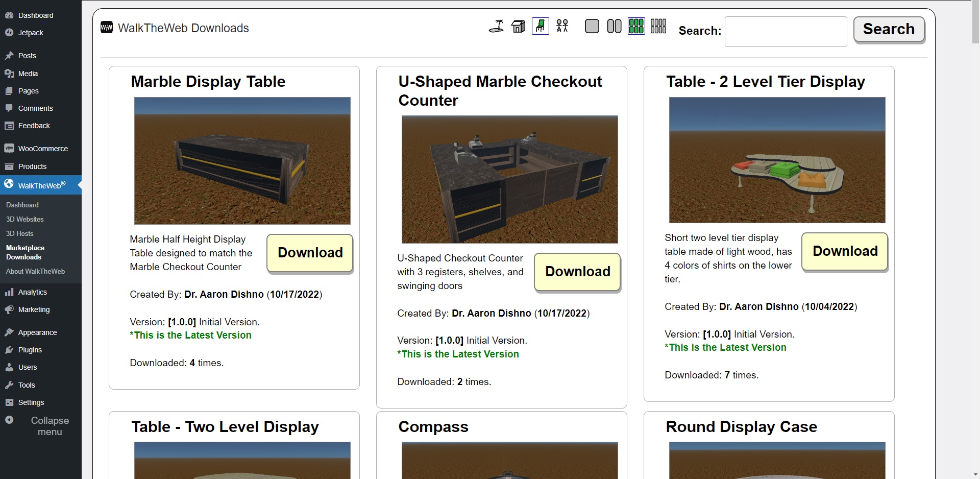This screenshot has height=479, width=980.
Task: Select the 3D Communities island icon
Action: pos(496,26)
